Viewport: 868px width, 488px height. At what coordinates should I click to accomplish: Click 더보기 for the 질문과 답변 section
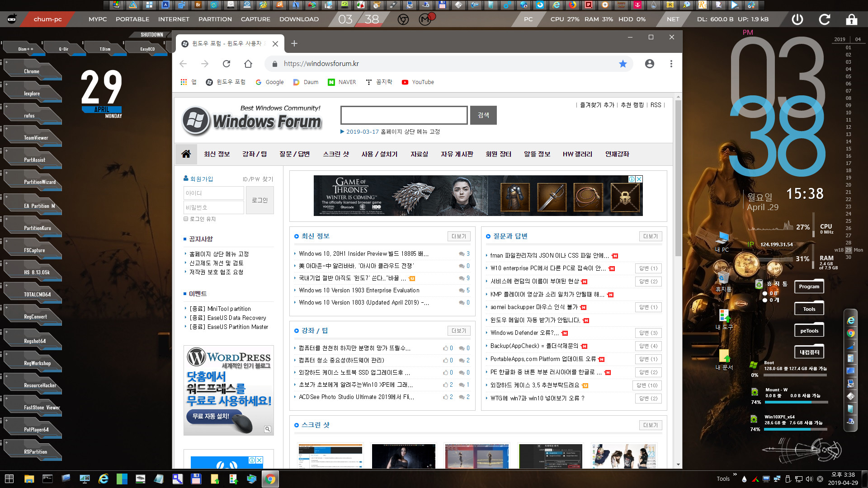point(651,236)
